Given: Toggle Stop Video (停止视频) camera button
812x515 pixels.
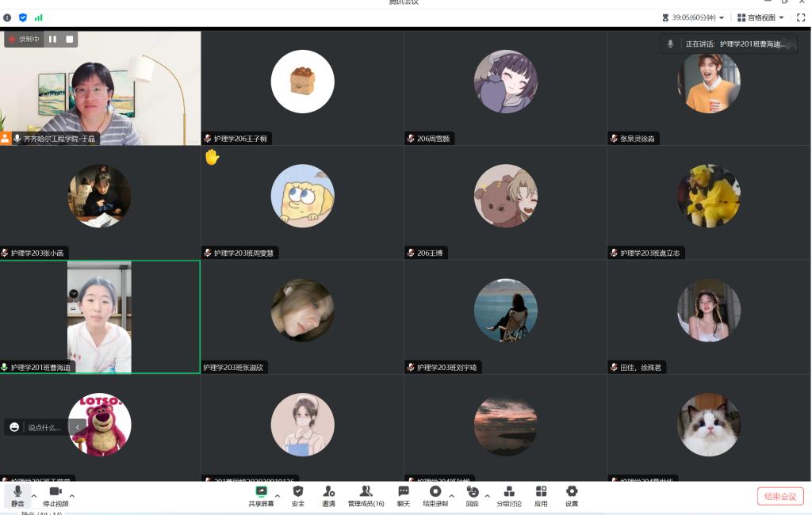Looking at the screenshot, I should point(56,492).
